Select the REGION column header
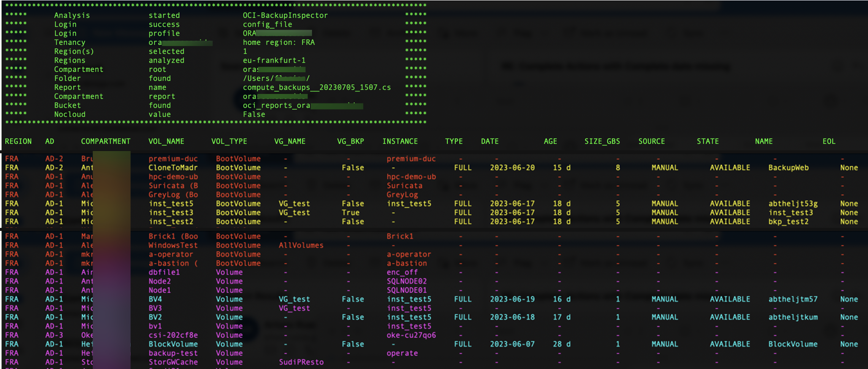 pos(18,141)
